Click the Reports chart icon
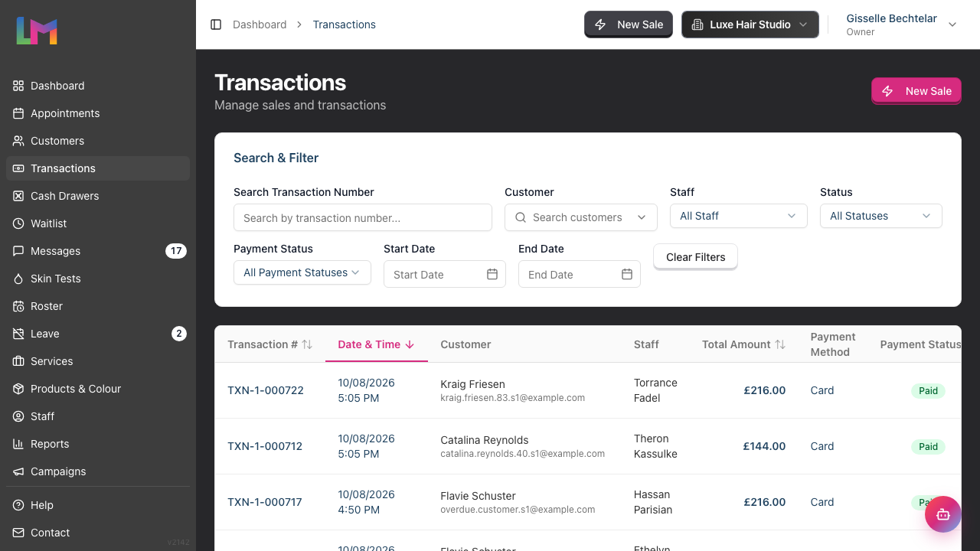The image size is (980, 551). 18,444
